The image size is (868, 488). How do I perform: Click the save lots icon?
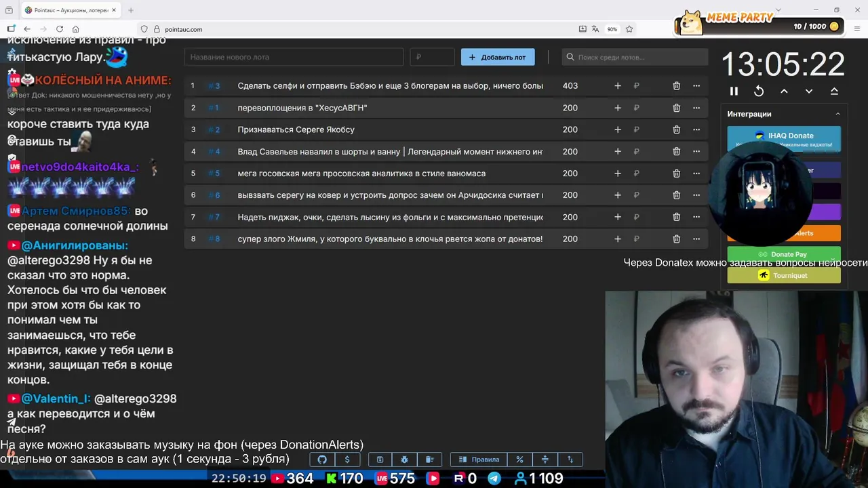point(380,460)
